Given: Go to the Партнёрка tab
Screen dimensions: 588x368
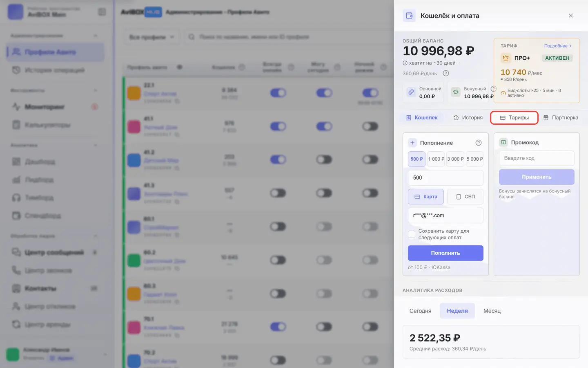Looking at the screenshot, I should click(561, 118).
